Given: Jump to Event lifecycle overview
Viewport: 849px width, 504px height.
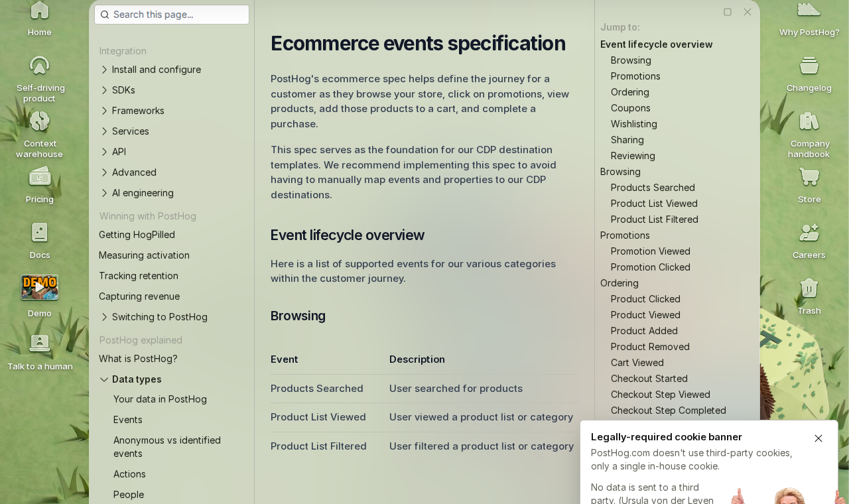Looking at the screenshot, I should 657,44.
